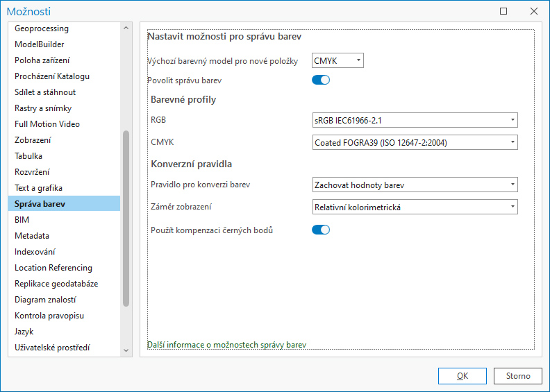Screen dimensions: 550x392
Task: Maximize the Možnosti dialog window
Action: 503,11
